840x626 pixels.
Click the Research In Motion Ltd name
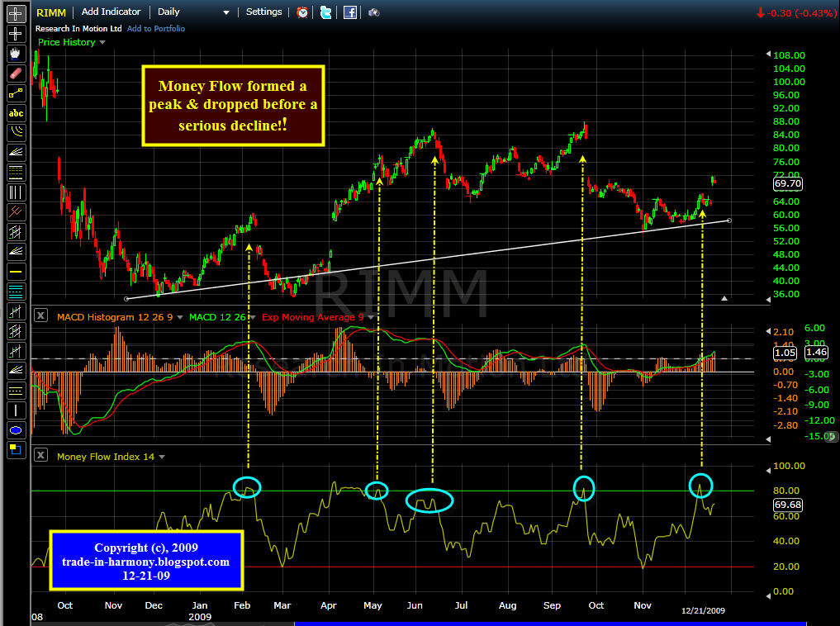click(78, 28)
